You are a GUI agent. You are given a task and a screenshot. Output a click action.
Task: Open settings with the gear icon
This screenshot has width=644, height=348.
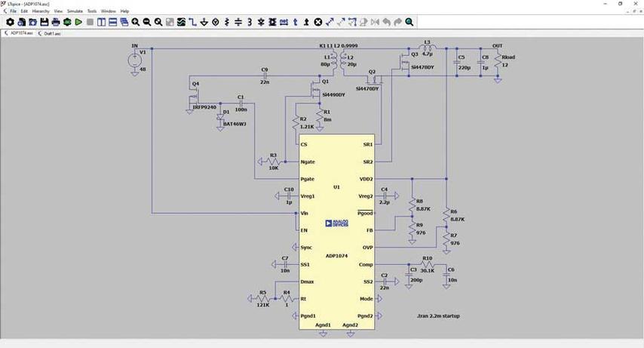pos(10,22)
